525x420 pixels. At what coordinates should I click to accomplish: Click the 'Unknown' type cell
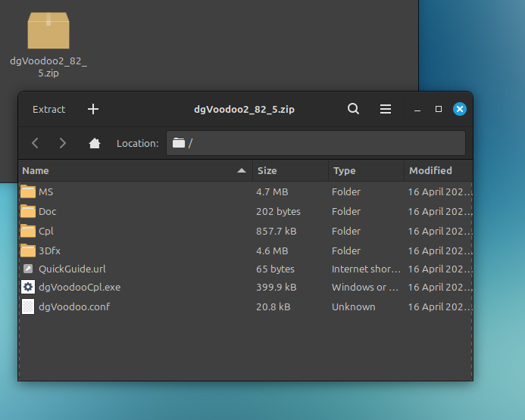coord(354,307)
